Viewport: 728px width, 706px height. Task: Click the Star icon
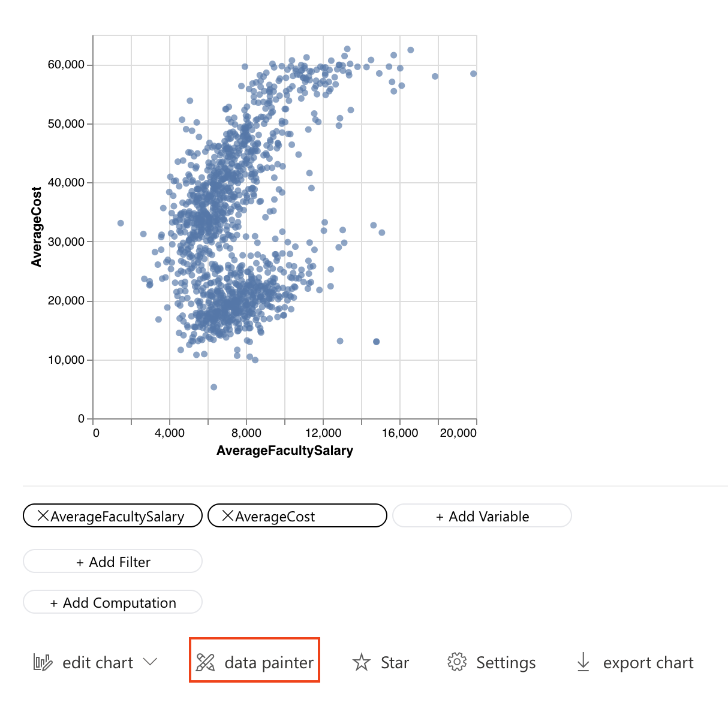coord(362,662)
